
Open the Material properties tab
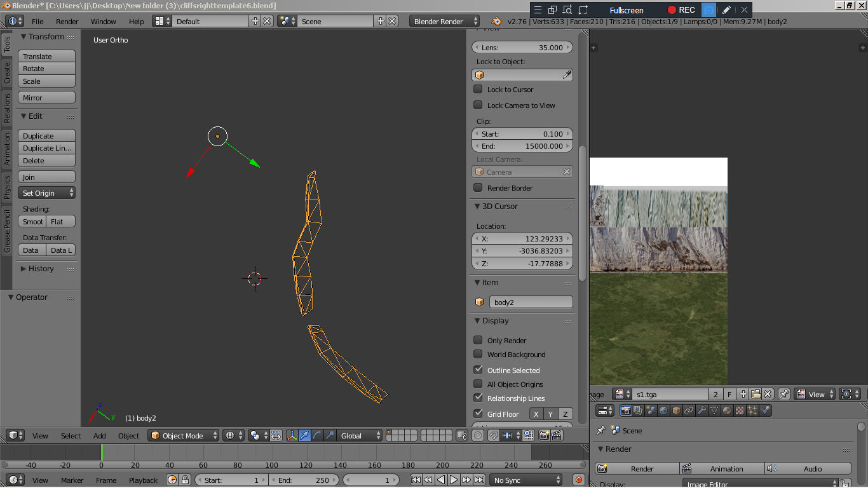click(727, 410)
